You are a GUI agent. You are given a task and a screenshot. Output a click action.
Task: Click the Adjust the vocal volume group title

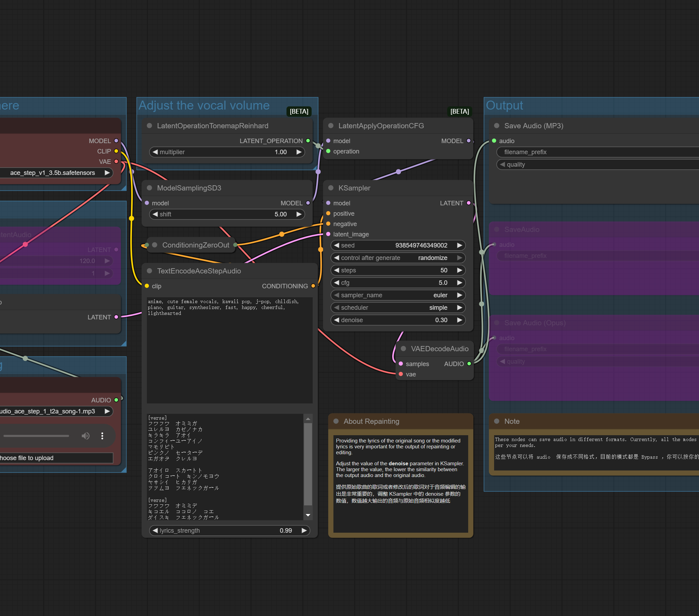point(204,105)
